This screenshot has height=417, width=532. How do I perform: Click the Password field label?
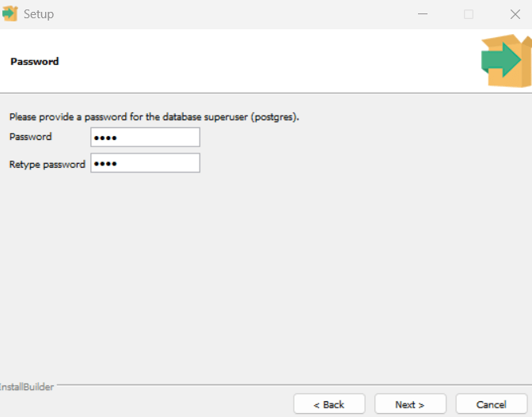[x=31, y=137]
